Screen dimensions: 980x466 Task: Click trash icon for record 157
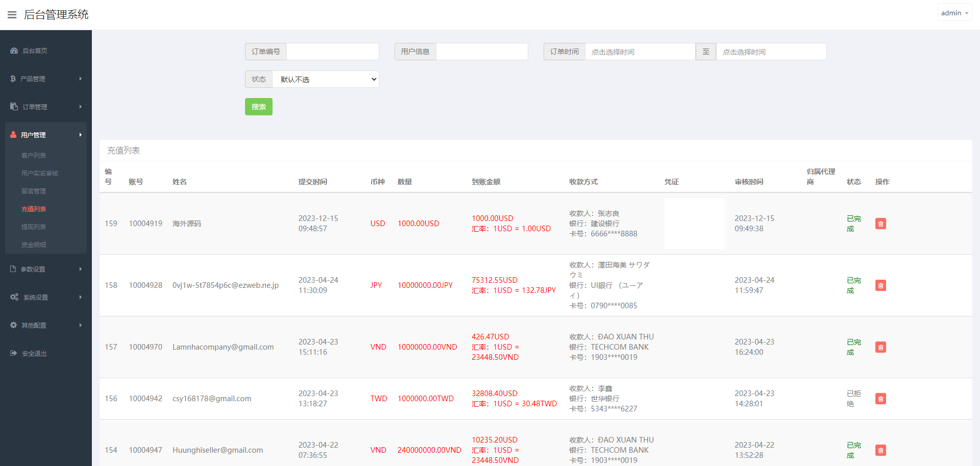(880, 347)
